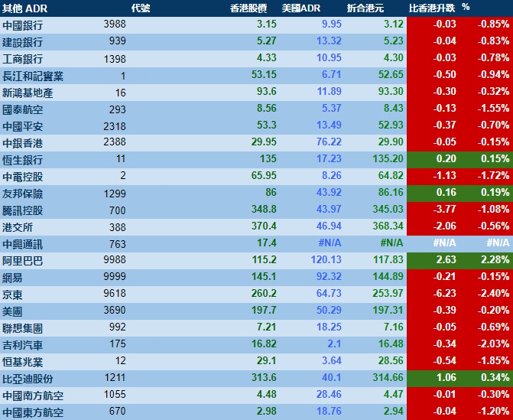Click Hong Kong price 53.15
Image resolution: width=513 pixels, height=420 pixels.
point(264,75)
